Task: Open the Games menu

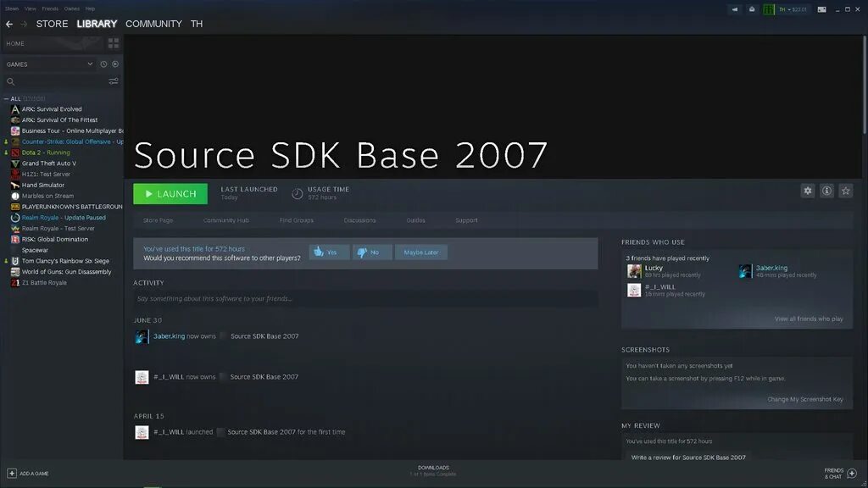Action: pos(71,8)
